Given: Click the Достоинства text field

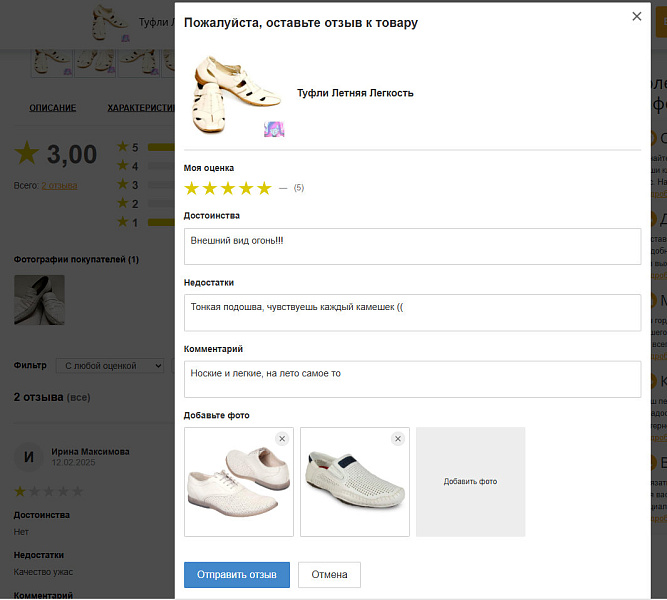Looking at the screenshot, I should tap(412, 246).
